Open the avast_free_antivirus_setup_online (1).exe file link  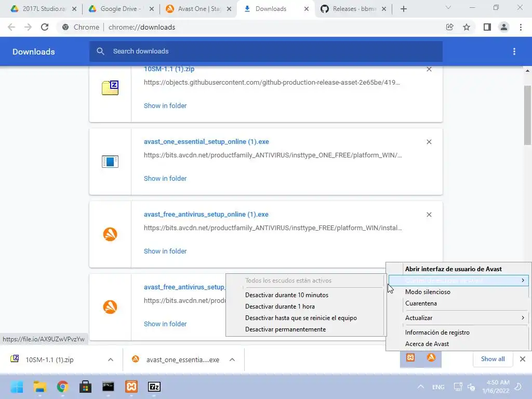tap(206, 215)
